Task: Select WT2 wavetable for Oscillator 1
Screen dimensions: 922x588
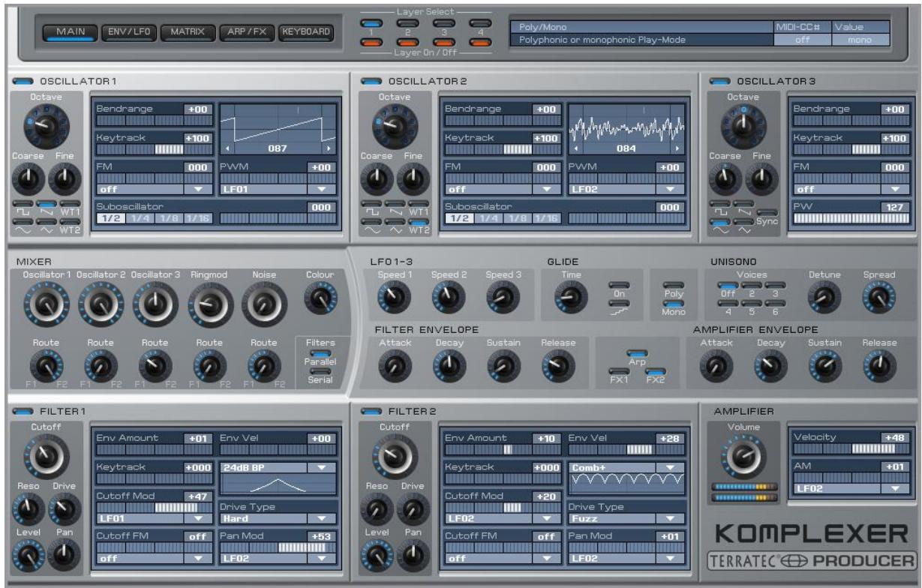Action: 70,223
